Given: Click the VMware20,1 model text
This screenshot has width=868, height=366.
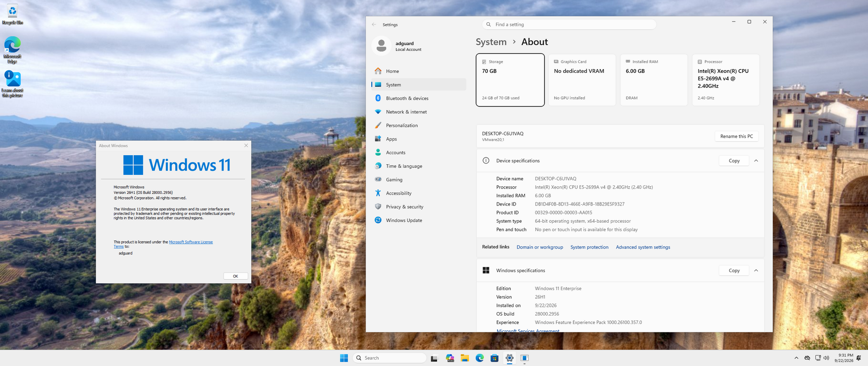Looking at the screenshot, I should [x=493, y=140].
